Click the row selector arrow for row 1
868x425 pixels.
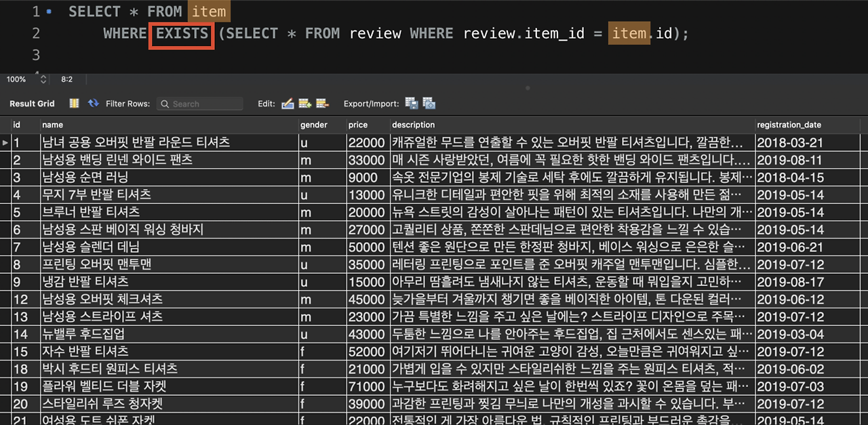(5, 142)
